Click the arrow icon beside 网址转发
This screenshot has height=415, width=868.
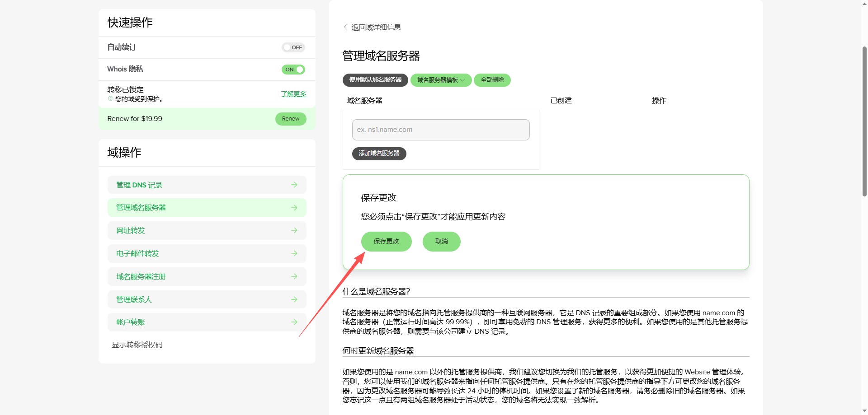pyautogui.click(x=294, y=230)
